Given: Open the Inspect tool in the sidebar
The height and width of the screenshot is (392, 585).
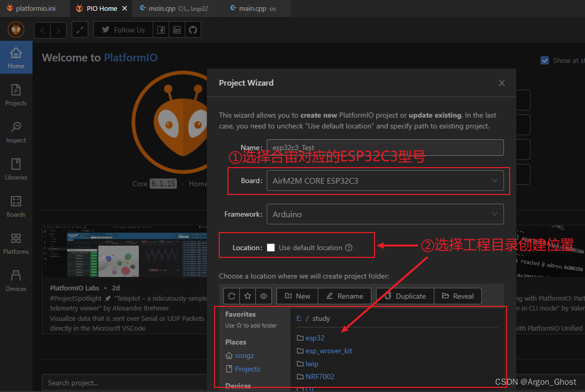Looking at the screenshot, I should point(16,133).
